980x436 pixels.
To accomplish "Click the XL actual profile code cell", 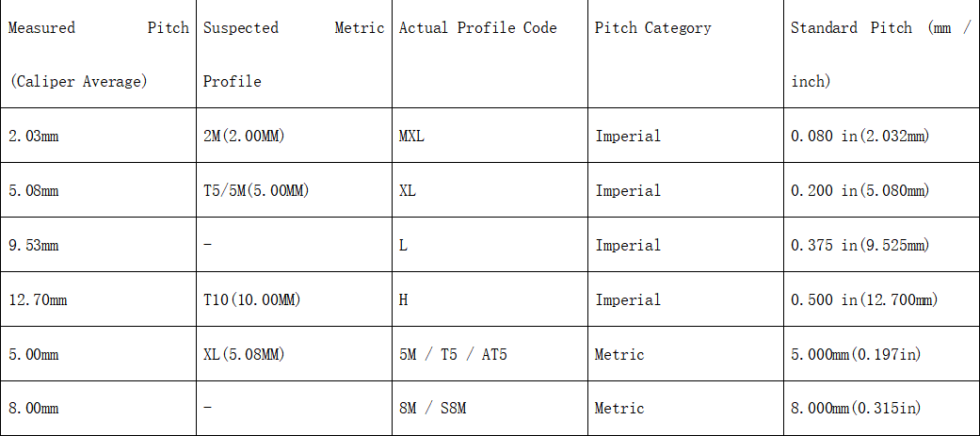I will [490, 190].
